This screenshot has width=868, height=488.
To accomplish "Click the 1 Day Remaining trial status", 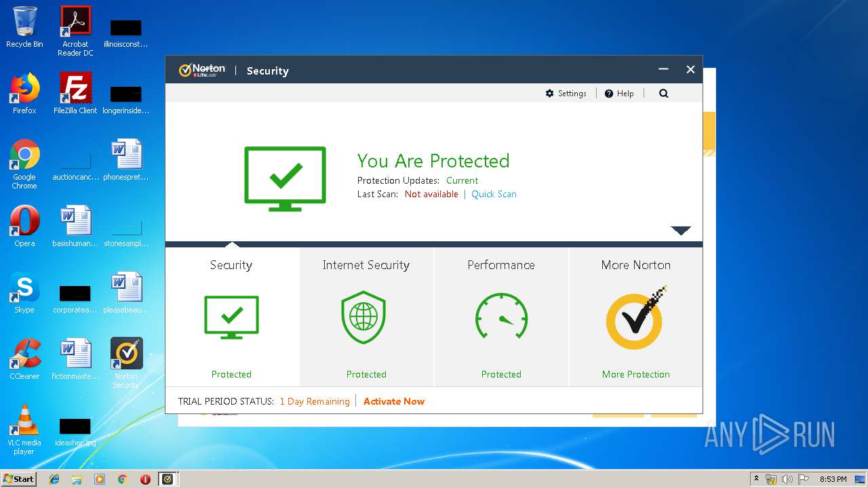I will [315, 401].
